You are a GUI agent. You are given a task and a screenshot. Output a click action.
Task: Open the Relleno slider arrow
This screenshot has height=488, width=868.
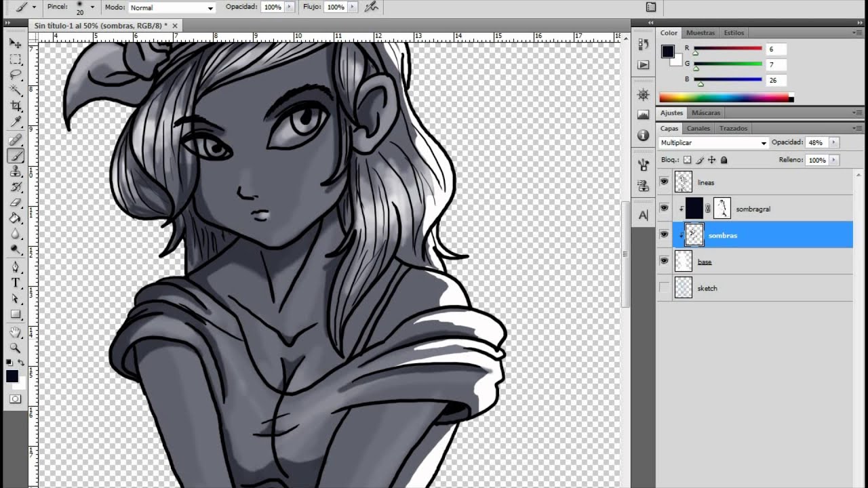[x=833, y=160]
